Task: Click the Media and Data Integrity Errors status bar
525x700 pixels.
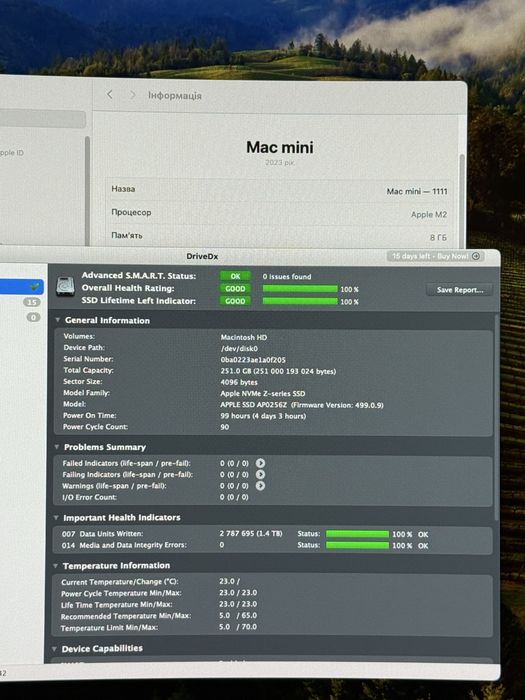Action: coord(357,545)
